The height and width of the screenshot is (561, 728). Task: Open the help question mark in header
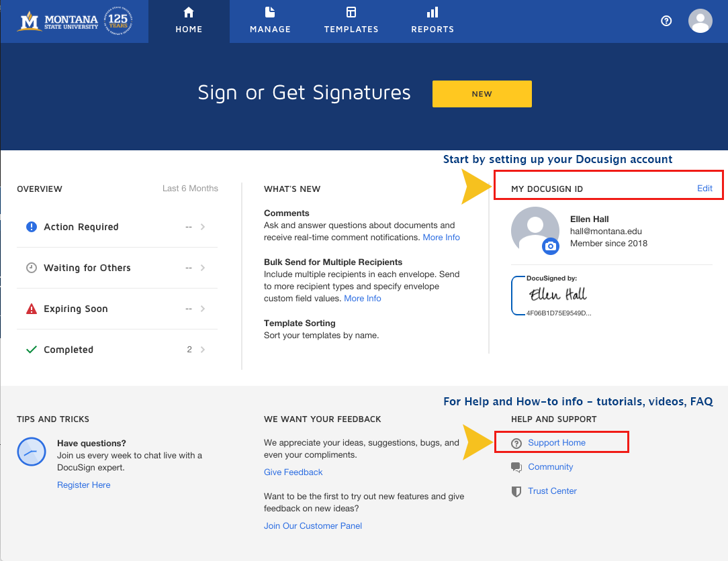tap(666, 21)
